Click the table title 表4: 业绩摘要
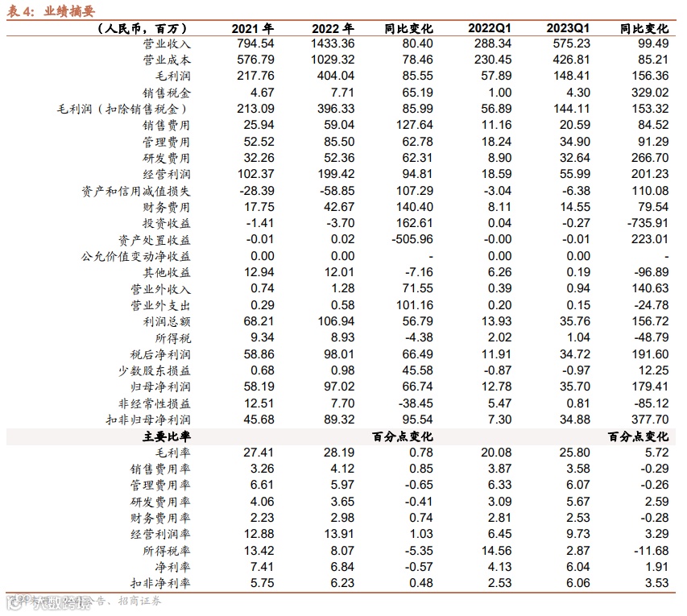 coord(51,11)
